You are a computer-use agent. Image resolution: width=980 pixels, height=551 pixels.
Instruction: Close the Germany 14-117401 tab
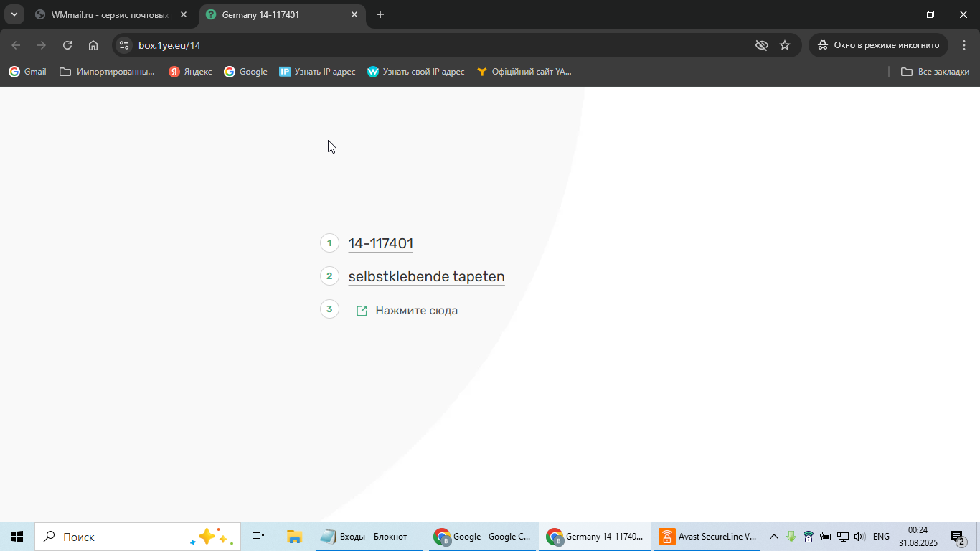(354, 14)
